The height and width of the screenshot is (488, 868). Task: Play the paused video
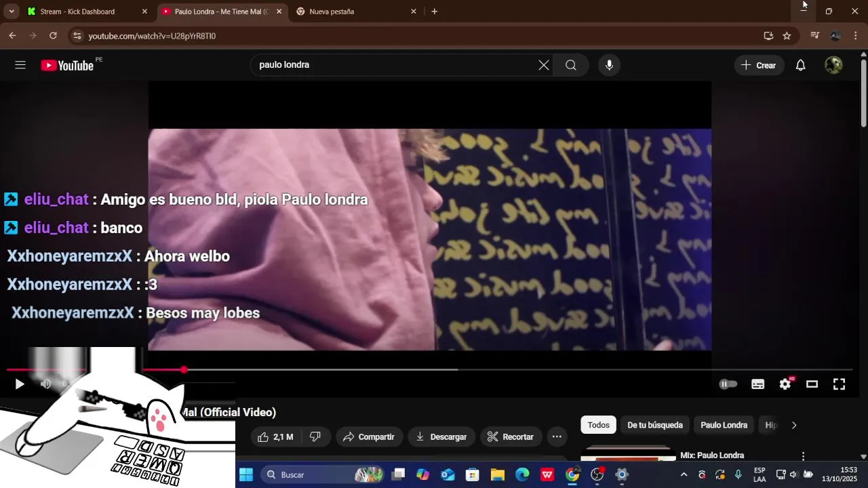pyautogui.click(x=20, y=384)
